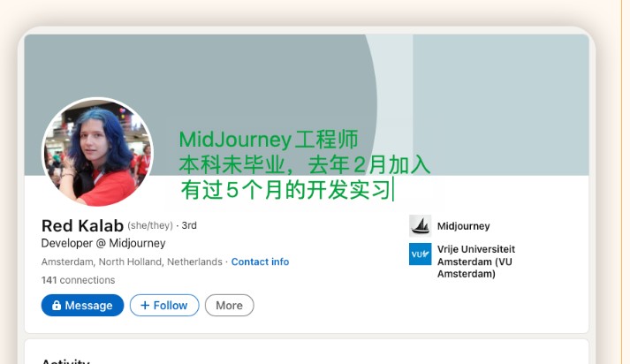Click the "Developer @ Midjourney" headline
Image resolution: width=630 pixels, height=364 pixels.
click(103, 243)
